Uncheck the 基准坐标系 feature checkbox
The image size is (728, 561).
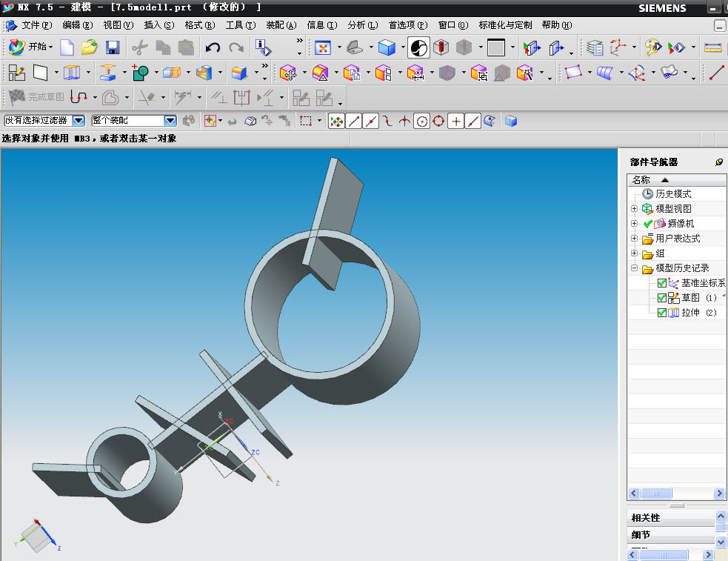[662, 283]
